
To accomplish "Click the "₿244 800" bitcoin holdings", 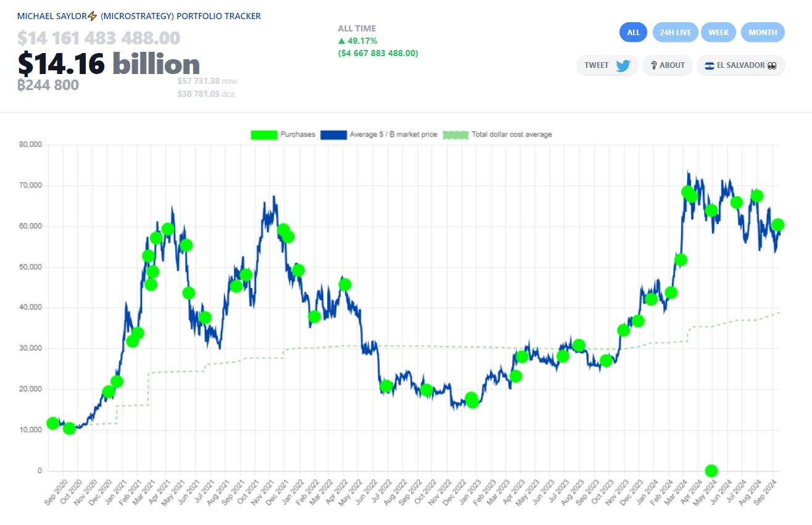I will [48, 85].
